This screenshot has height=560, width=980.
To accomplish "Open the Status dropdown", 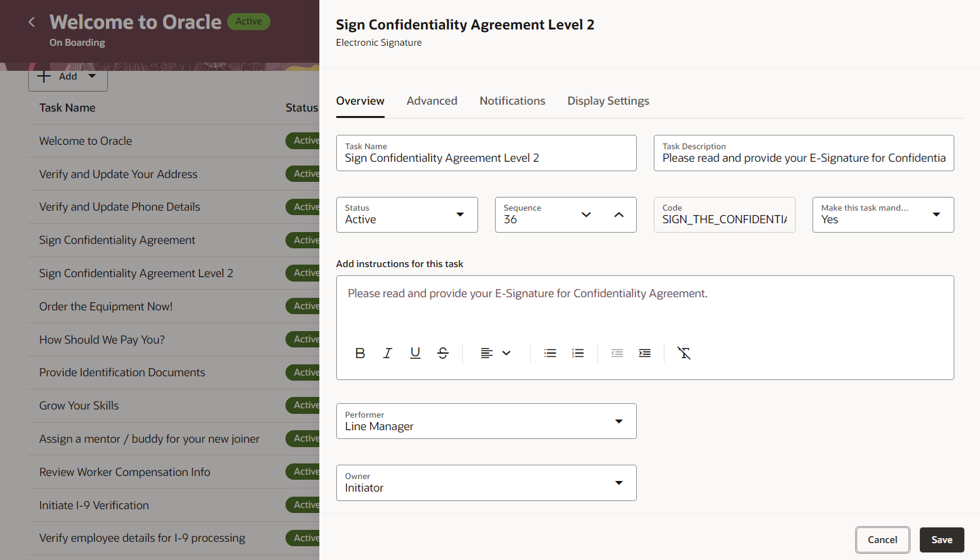I will (460, 214).
